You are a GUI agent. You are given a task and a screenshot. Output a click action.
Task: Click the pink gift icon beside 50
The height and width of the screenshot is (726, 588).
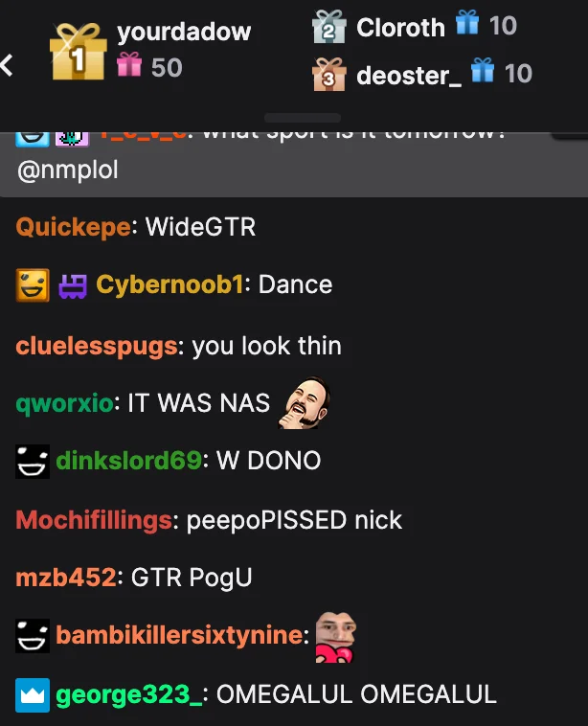(129, 64)
